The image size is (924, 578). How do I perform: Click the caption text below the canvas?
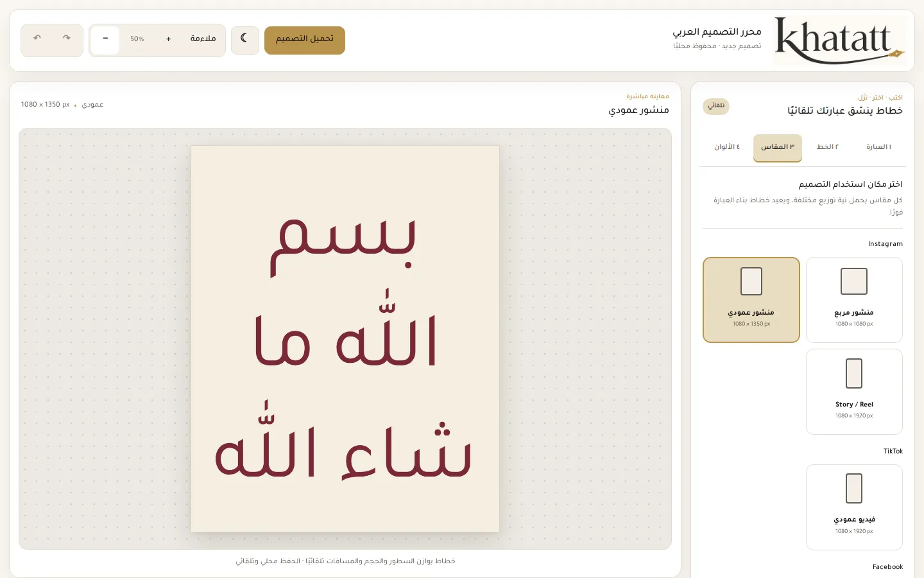[x=345, y=561]
